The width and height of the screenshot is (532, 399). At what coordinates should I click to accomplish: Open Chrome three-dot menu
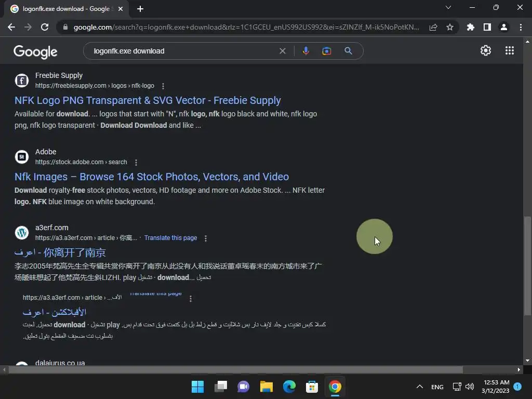click(521, 27)
